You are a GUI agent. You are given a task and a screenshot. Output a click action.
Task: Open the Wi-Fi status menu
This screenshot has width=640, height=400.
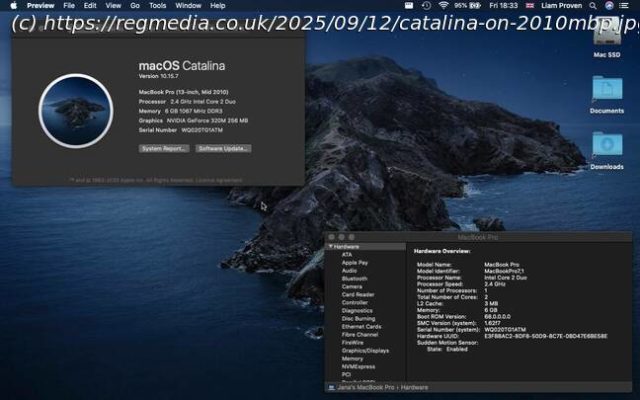(443, 6)
